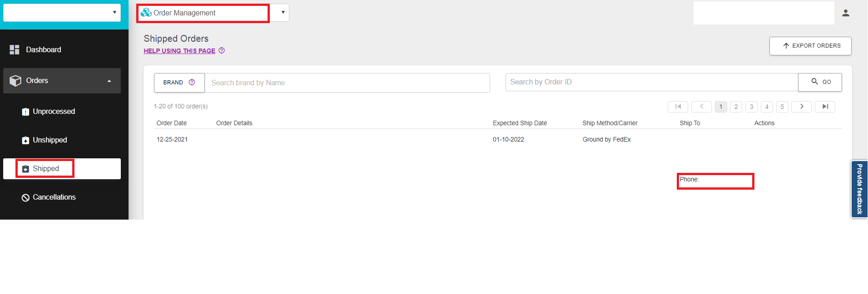Click the Order Details column header
The width and height of the screenshot is (868, 294).
coord(234,123)
